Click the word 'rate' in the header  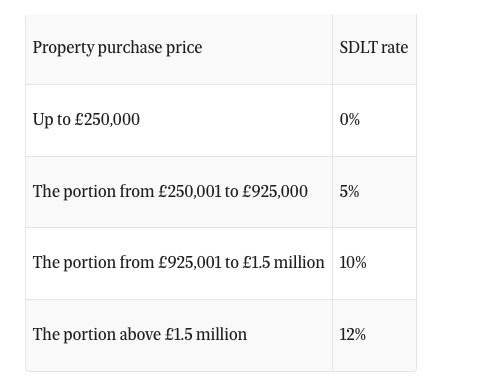coord(395,47)
